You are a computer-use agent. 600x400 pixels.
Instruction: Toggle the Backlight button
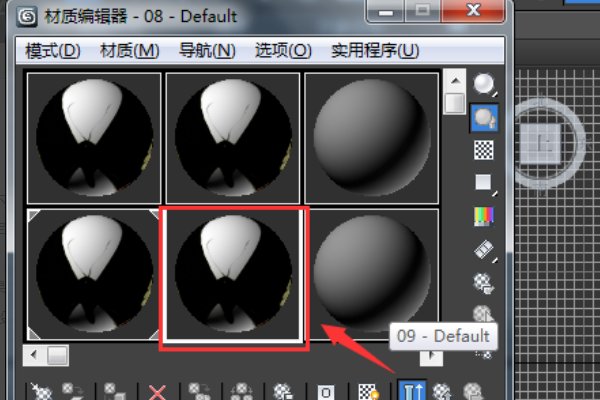484,118
